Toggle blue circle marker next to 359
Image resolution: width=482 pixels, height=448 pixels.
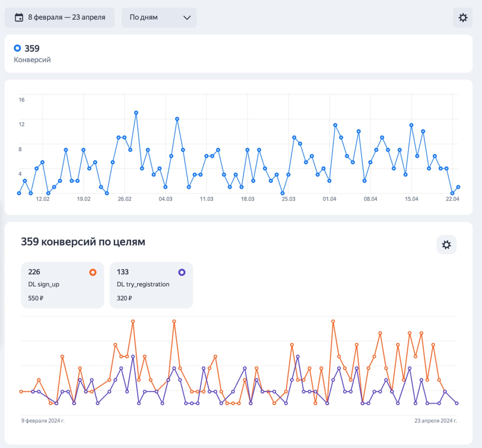17,48
